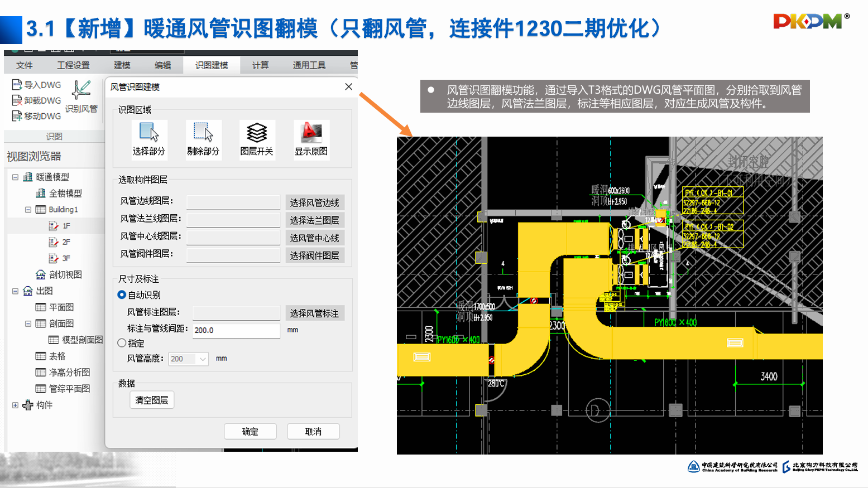Click the 1F floor icon in tree
The width and height of the screenshot is (868, 488).
(54, 226)
